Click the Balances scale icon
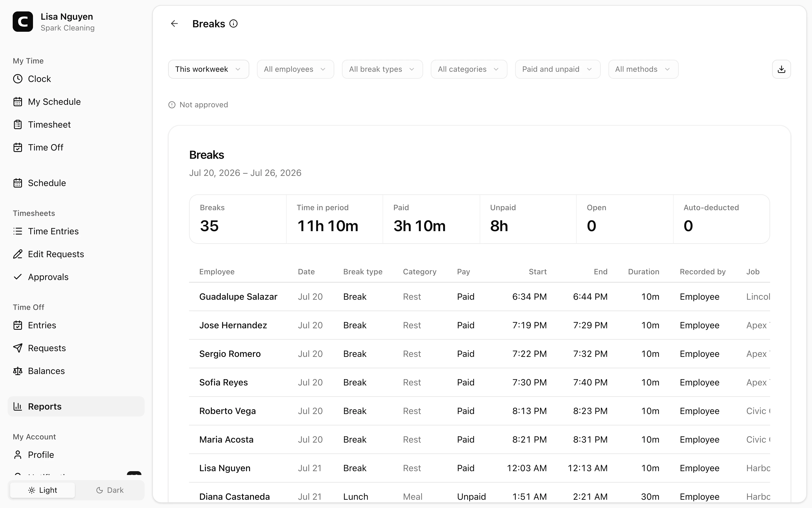 18,371
